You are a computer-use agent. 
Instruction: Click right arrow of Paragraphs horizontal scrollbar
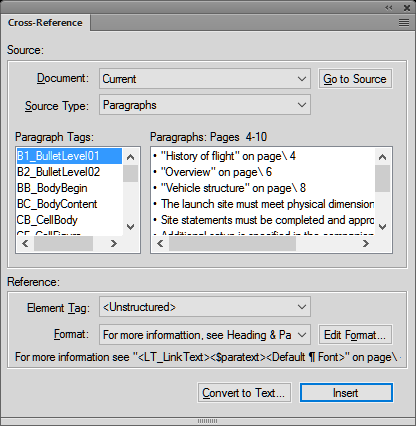(366, 244)
